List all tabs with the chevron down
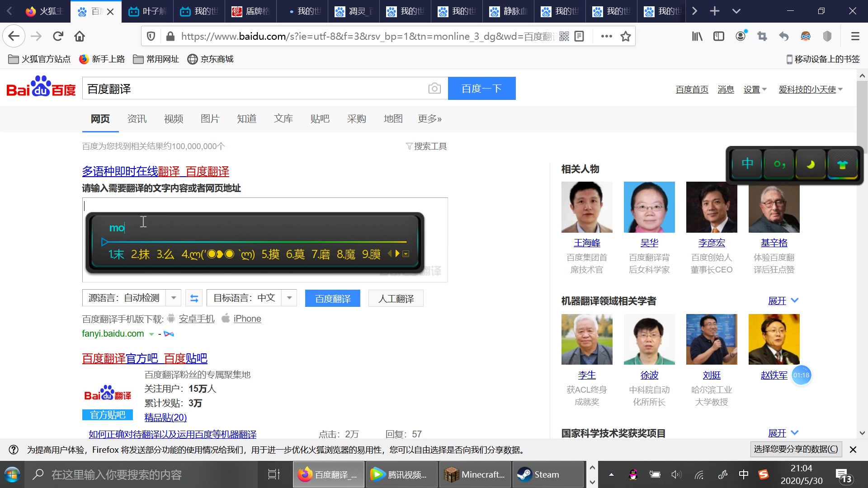Image resolution: width=868 pixels, height=488 pixels. [x=736, y=11]
